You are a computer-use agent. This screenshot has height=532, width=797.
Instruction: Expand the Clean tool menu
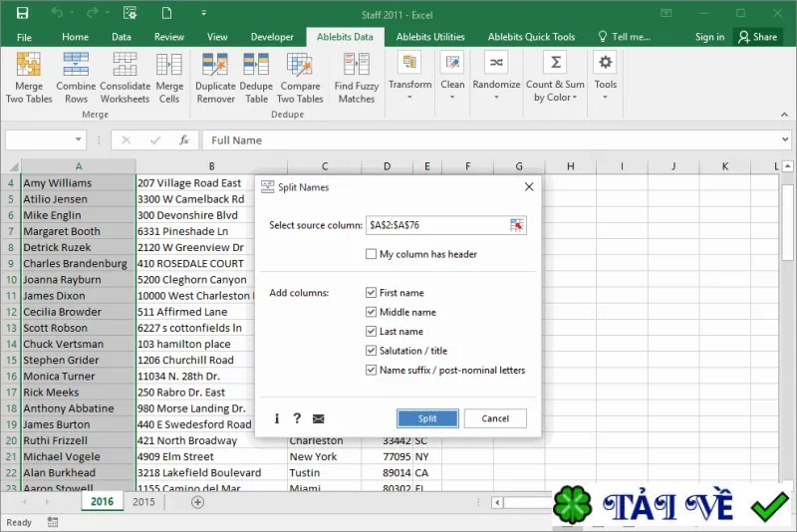pos(452,77)
